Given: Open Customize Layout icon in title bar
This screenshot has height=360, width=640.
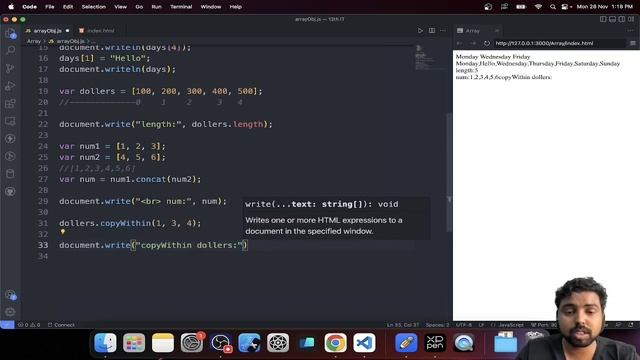Looking at the screenshot, I should (x=631, y=19).
